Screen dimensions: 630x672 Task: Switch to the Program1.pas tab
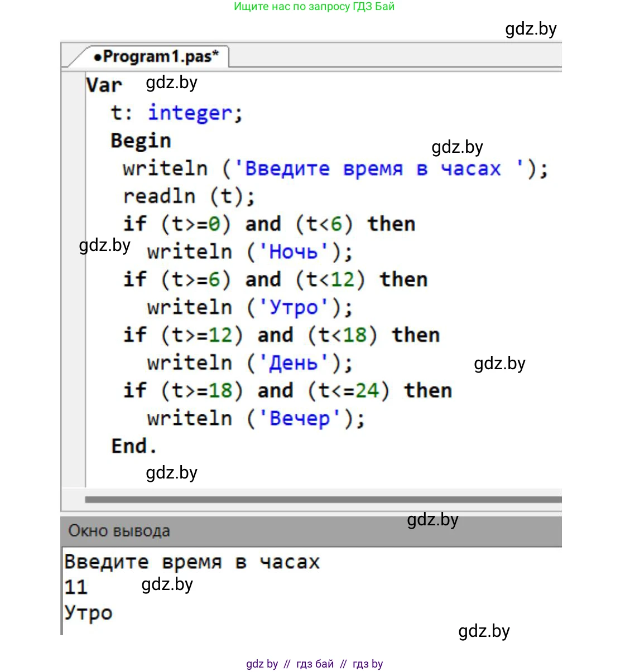(156, 57)
